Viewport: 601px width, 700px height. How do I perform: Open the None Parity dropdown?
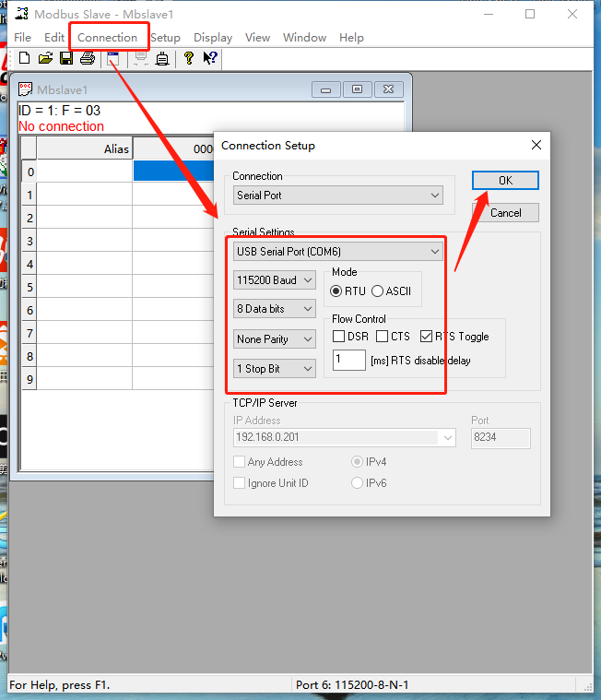[275, 338]
